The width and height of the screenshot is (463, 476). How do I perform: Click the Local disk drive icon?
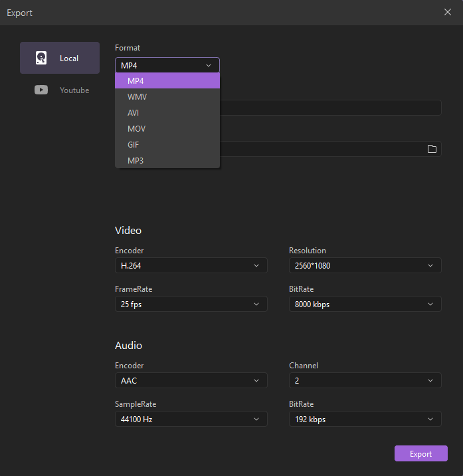[x=41, y=58]
